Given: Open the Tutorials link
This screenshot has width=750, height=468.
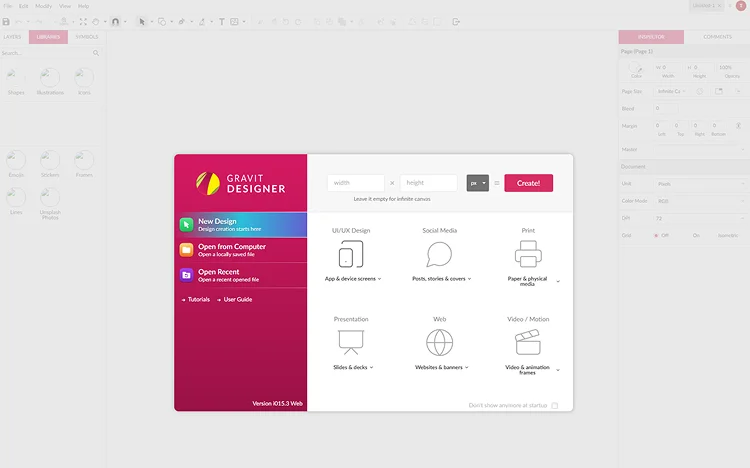Looking at the screenshot, I should 196,300.
